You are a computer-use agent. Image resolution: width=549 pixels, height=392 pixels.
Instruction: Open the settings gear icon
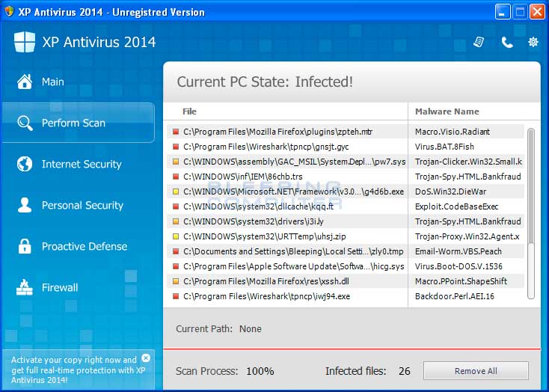[533, 42]
